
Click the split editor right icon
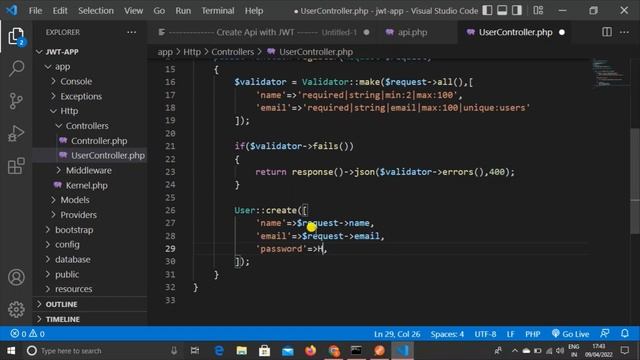tap(607, 32)
